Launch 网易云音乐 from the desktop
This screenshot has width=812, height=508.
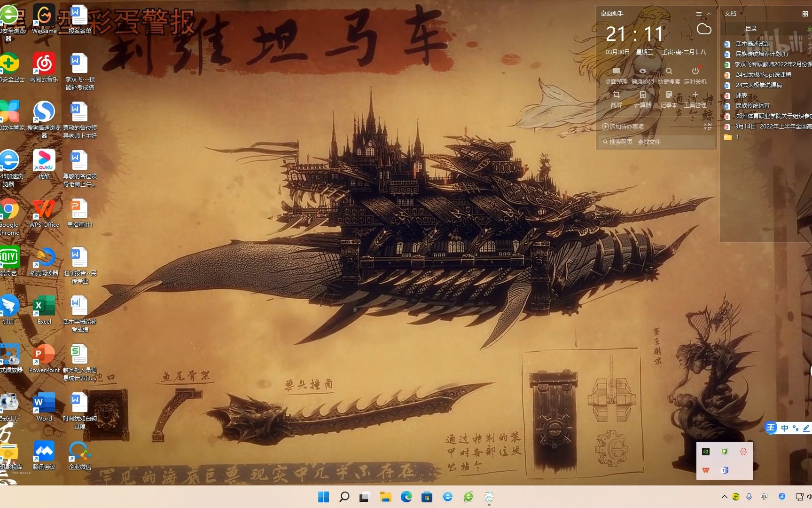[x=44, y=67]
